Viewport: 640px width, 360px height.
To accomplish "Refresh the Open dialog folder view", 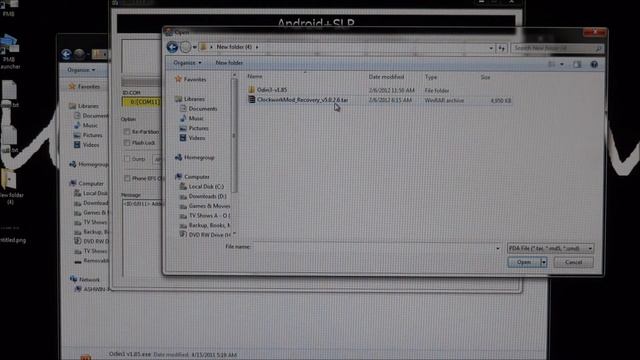I will (x=501, y=48).
